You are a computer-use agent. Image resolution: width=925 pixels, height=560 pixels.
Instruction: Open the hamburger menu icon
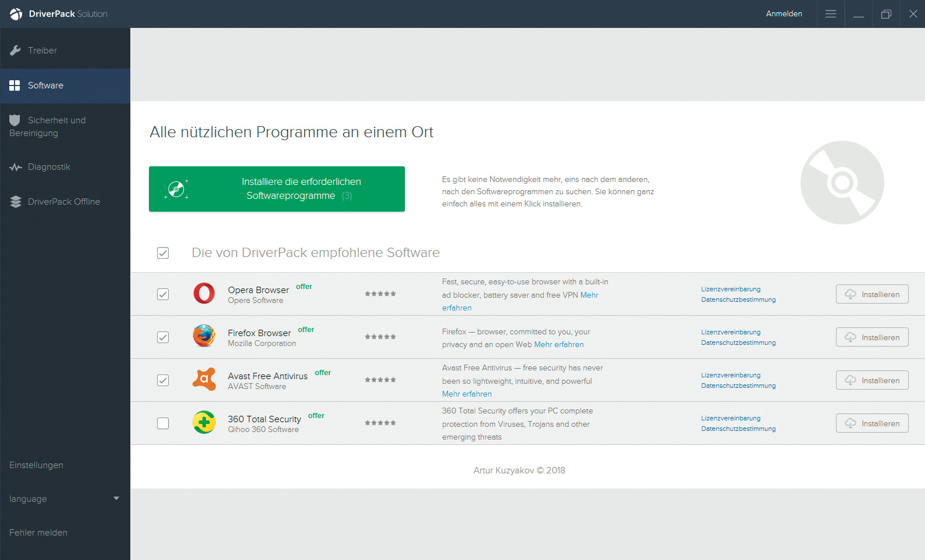point(831,14)
